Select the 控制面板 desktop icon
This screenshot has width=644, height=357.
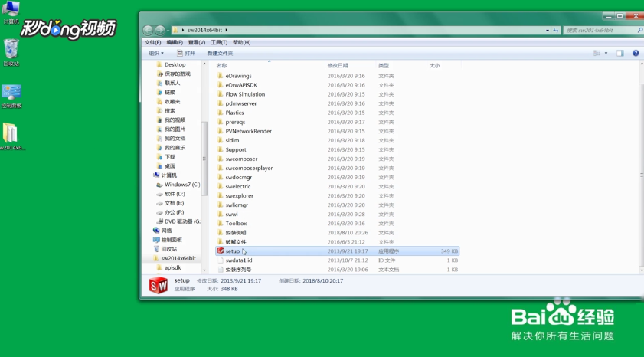tap(11, 96)
